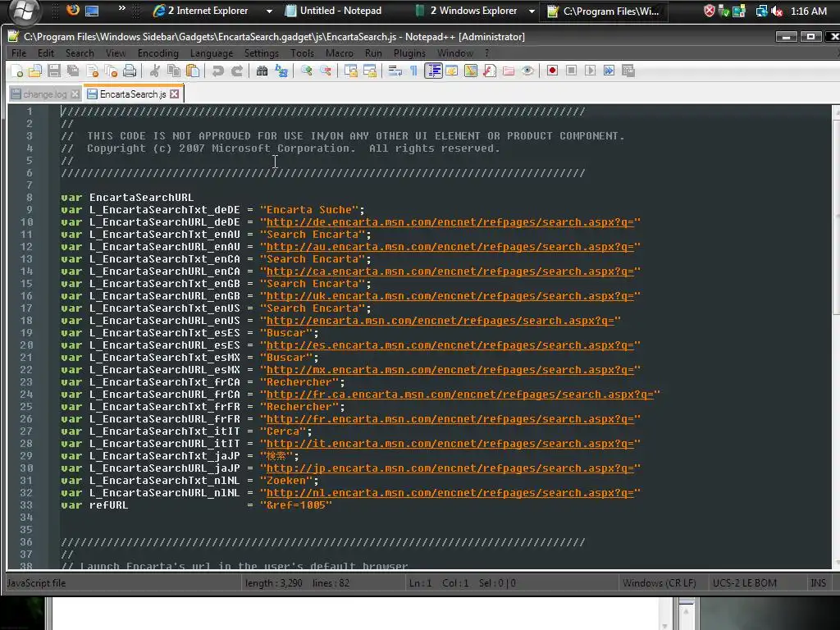Screen dimensions: 840x630
Task: Open the Document Map toolbar icon
Action: coord(470,71)
